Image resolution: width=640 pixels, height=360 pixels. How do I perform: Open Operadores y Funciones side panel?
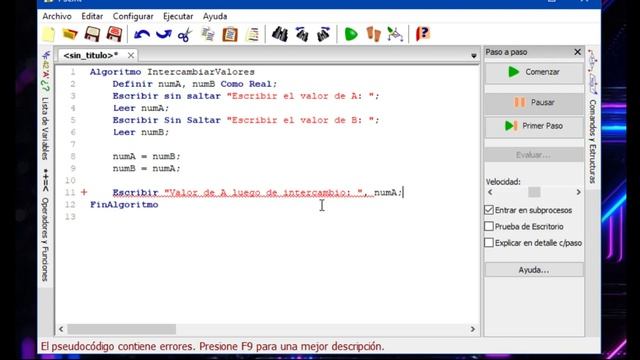[x=45, y=240]
